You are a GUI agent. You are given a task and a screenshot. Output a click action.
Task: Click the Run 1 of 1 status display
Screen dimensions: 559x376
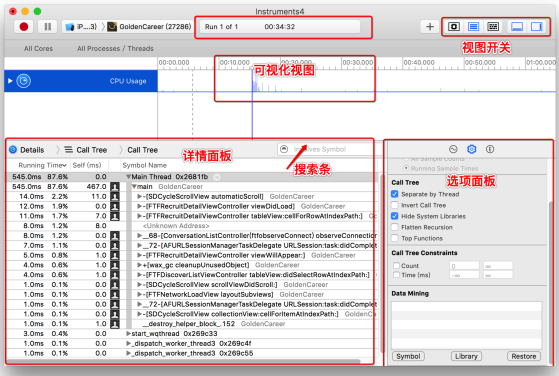click(280, 27)
